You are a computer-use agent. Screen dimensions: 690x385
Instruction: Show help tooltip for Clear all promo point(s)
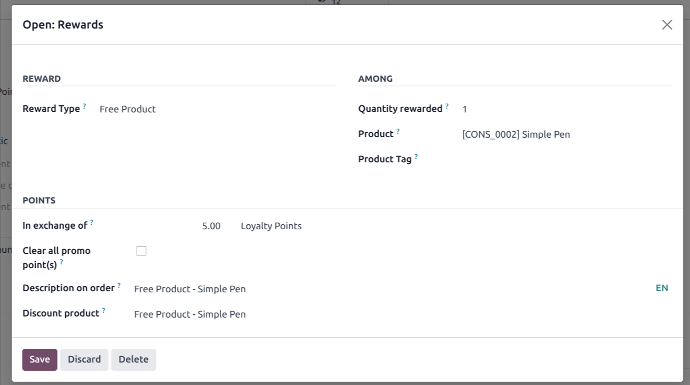pos(62,262)
